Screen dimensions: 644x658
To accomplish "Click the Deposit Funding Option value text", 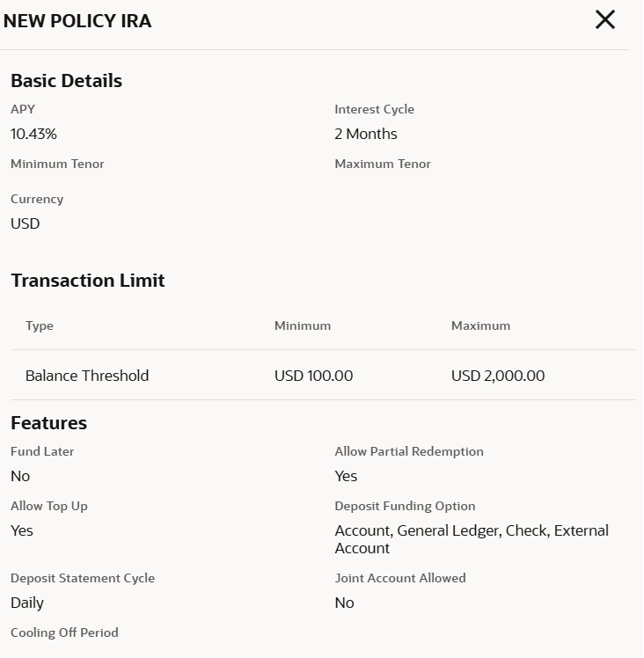I will (x=472, y=539).
